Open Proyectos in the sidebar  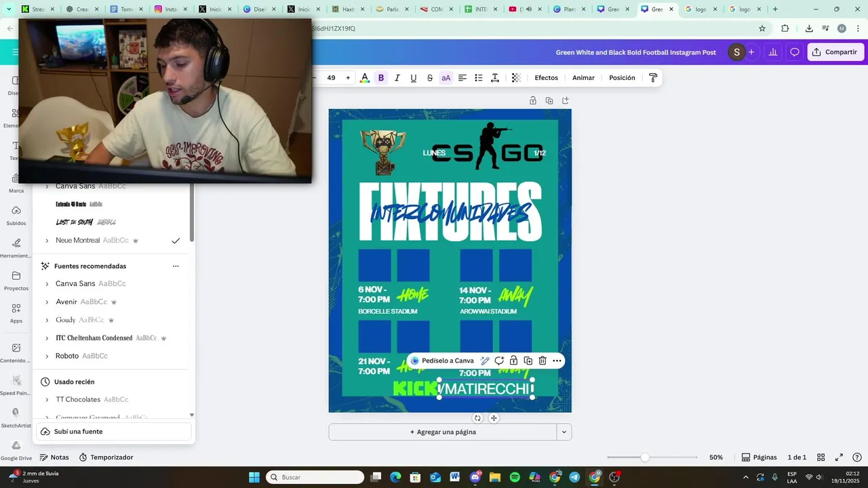click(16, 281)
